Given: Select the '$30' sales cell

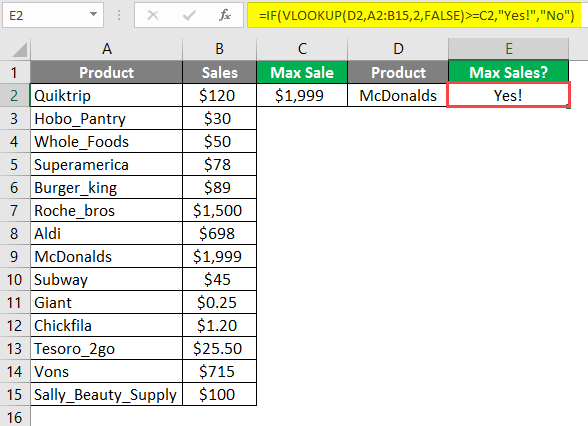Looking at the screenshot, I should point(219,118).
